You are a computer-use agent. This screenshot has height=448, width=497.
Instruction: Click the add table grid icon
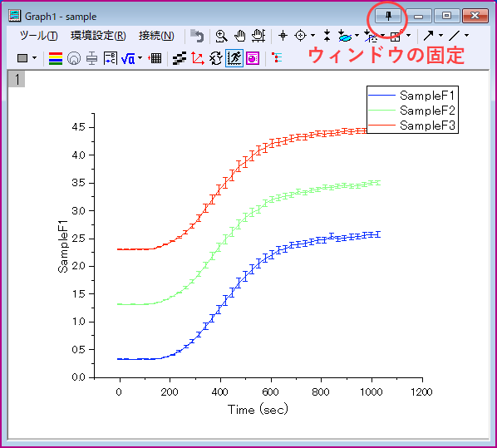(x=155, y=58)
